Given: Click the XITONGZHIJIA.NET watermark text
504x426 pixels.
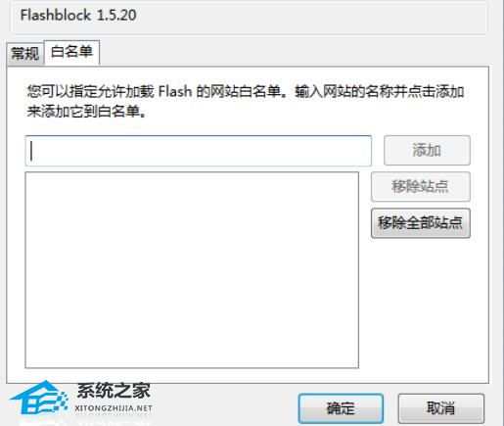Looking at the screenshot, I should point(114,408).
